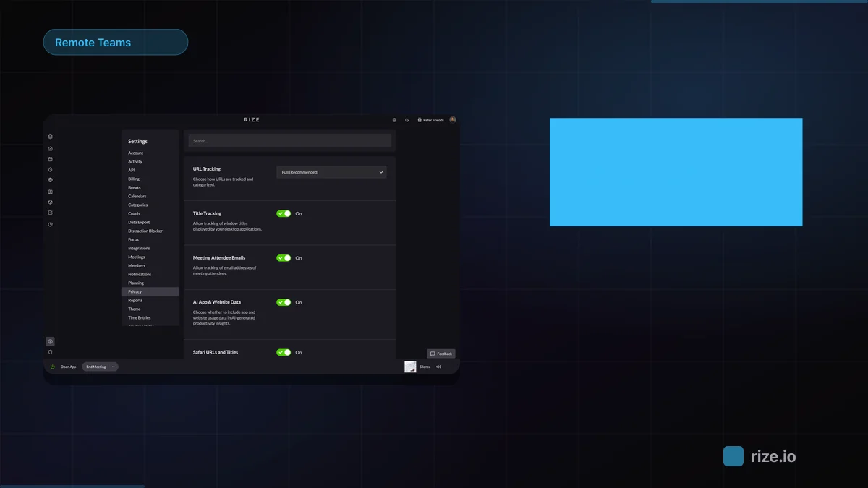Open the URL Tracking dropdown showing Full (Recommended)
Image resolution: width=868 pixels, height=488 pixels.
pos(331,172)
